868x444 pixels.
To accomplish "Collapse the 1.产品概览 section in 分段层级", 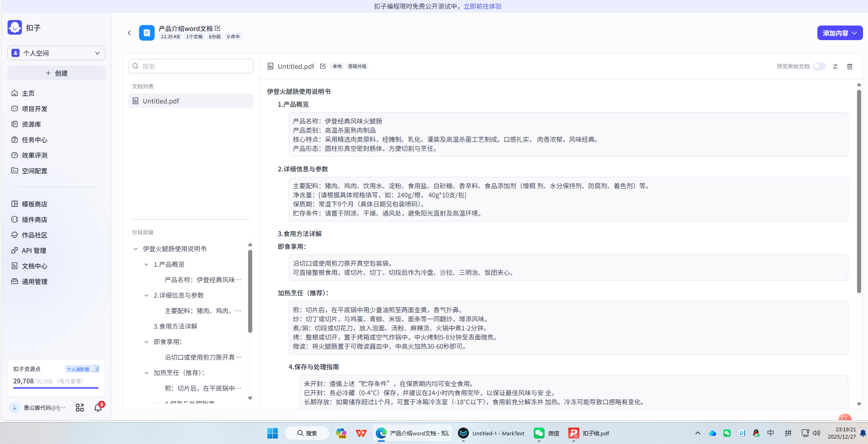I will tap(146, 264).
